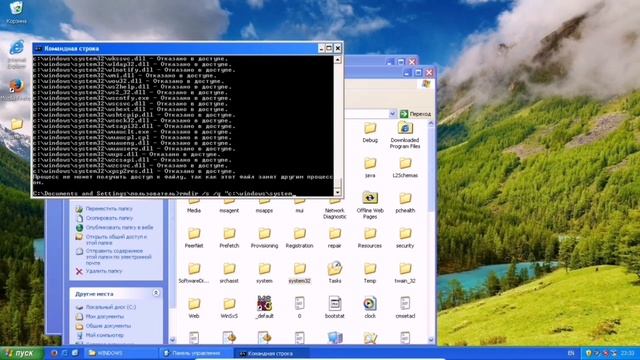Click the msapps folder label
Viewport: 640px width, 360px height.
[x=264, y=211]
